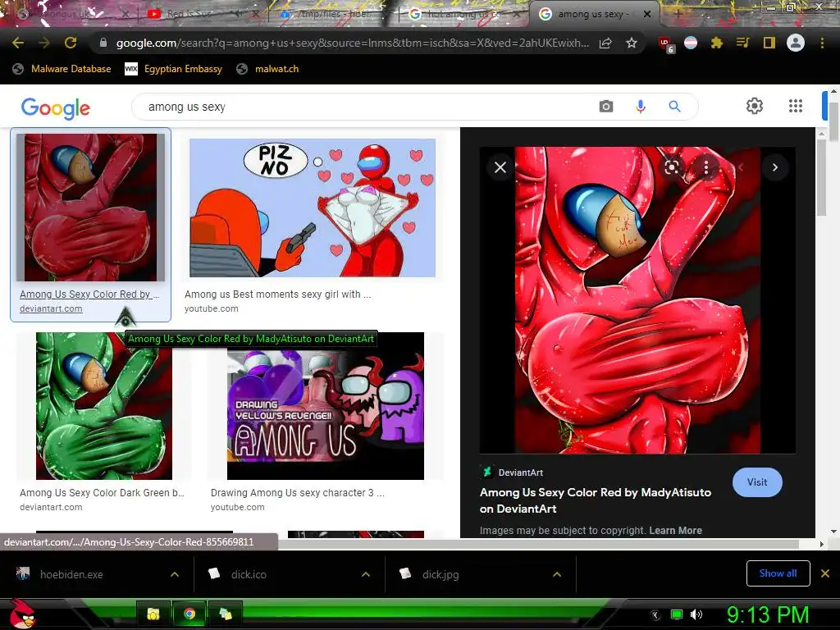Open the DeviantArt source label in preview
This screenshot has width=840, height=630.
(x=512, y=472)
